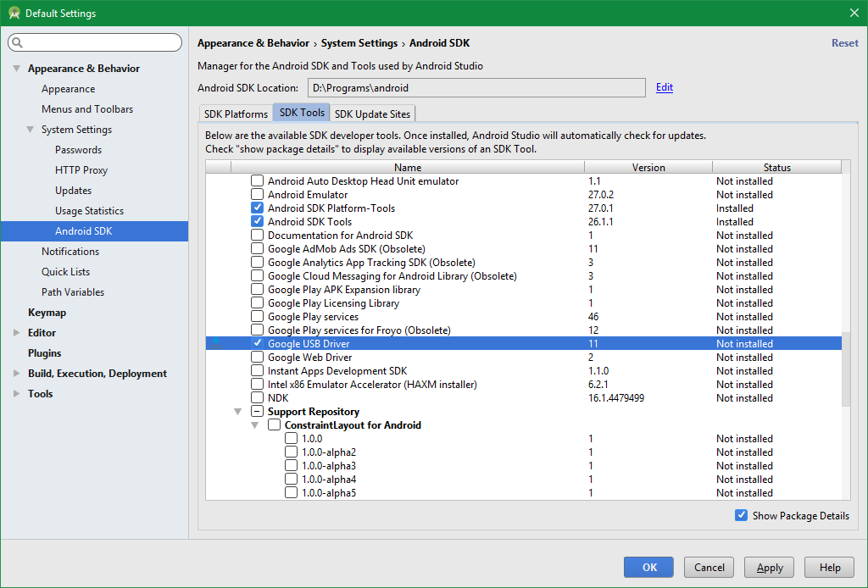Click the Reset link
This screenshot has width=868, height=588.
click(845, 43)
